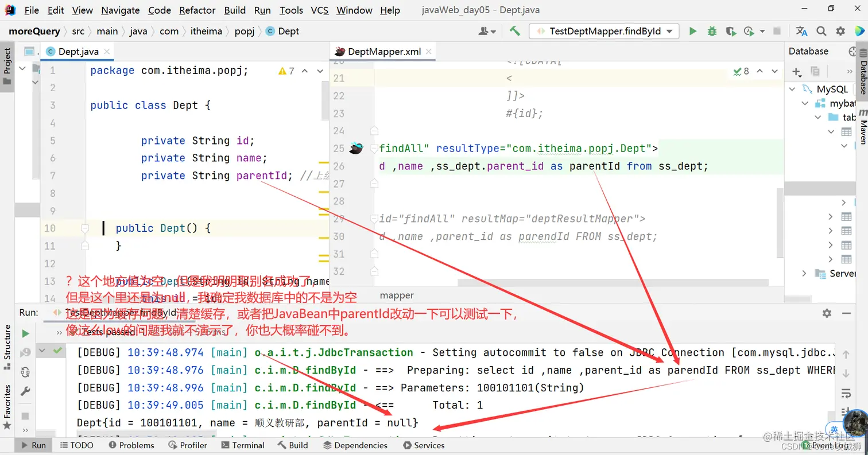Viewport: 868px width, 455px height.
Task: Click the Rerun Failed Tests icon
Action: [25, 352]
